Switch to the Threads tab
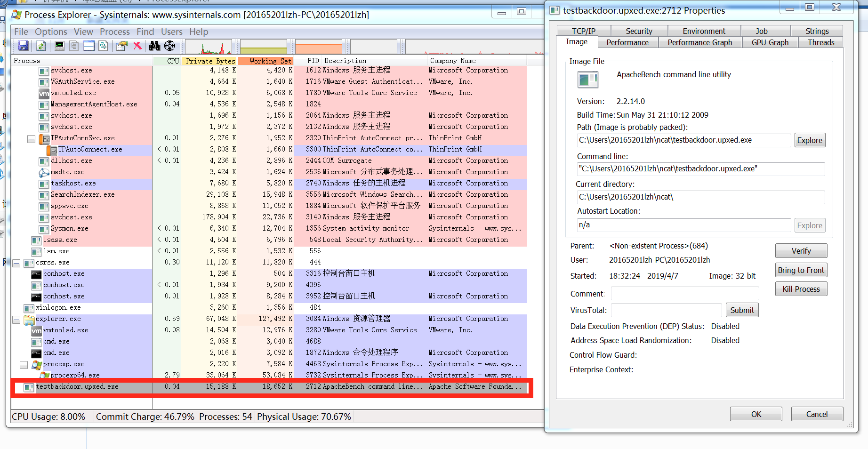 [x=821, y=42]
